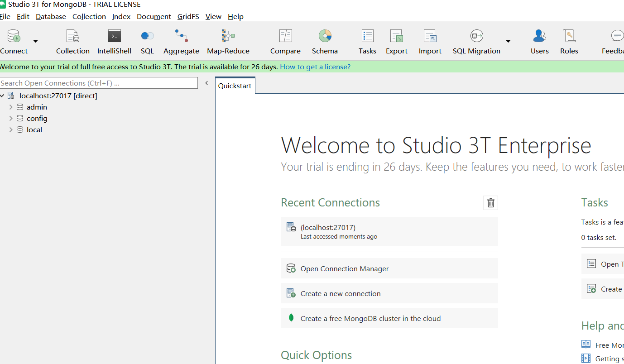This screenshot has height=364, width=624.
Task: Open the Connect dropdown arrow
Action: pyautogui.click(x=35, y=42)
